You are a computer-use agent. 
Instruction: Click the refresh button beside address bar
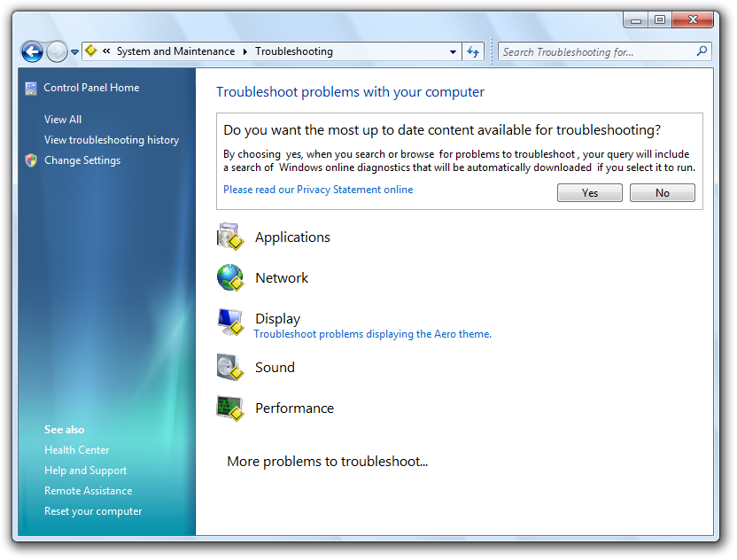click(473, 51)
